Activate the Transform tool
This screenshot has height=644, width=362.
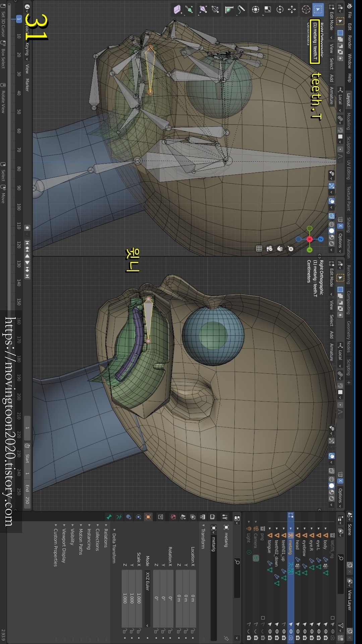click(256, 9)
